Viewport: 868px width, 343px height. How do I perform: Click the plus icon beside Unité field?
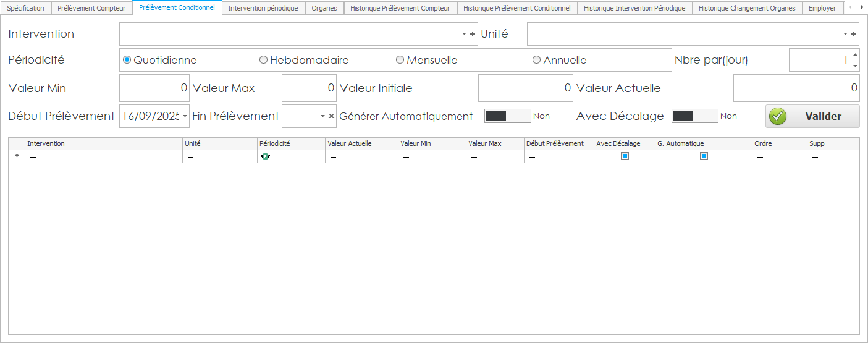pos(854,35)
